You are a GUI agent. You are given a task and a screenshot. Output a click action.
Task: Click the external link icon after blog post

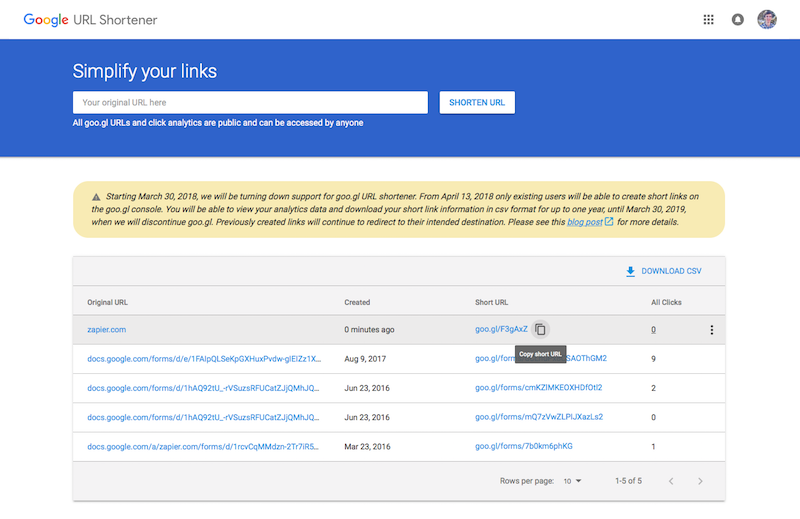point(609,221)
